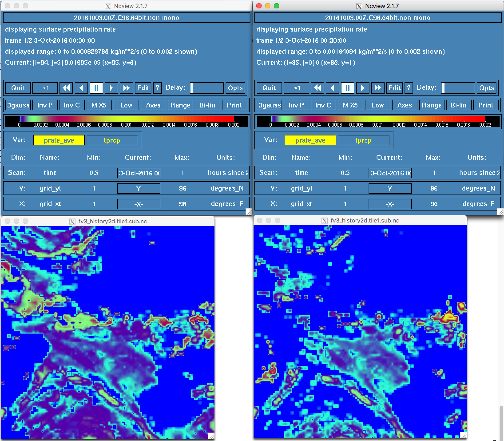Click the Delay slider in left window
The width and height of the screenshot is (504, 441).
click(206, 88)
